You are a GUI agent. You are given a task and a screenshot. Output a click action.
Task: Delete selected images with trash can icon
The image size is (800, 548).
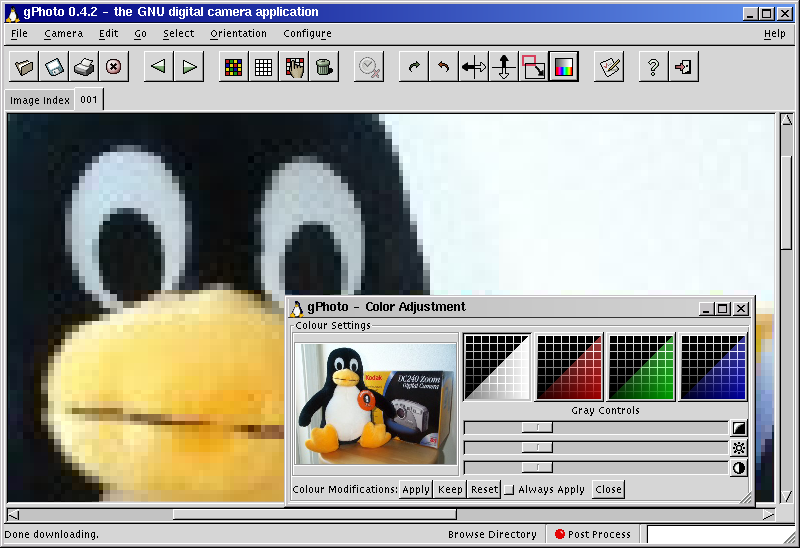[324, 66]
